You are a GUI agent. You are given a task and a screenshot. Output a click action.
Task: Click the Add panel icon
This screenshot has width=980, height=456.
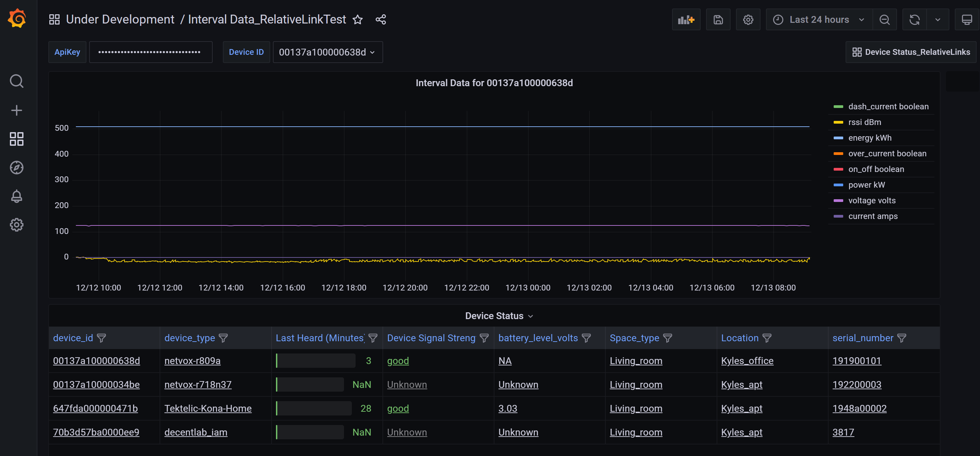pyautogui.click(x=686, y=20)
